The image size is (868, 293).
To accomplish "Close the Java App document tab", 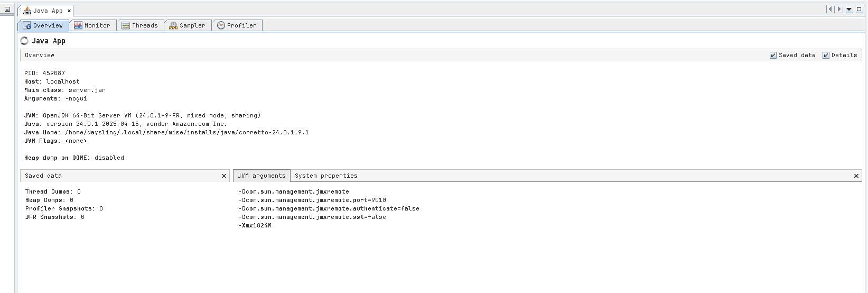I will coord(69,11).
